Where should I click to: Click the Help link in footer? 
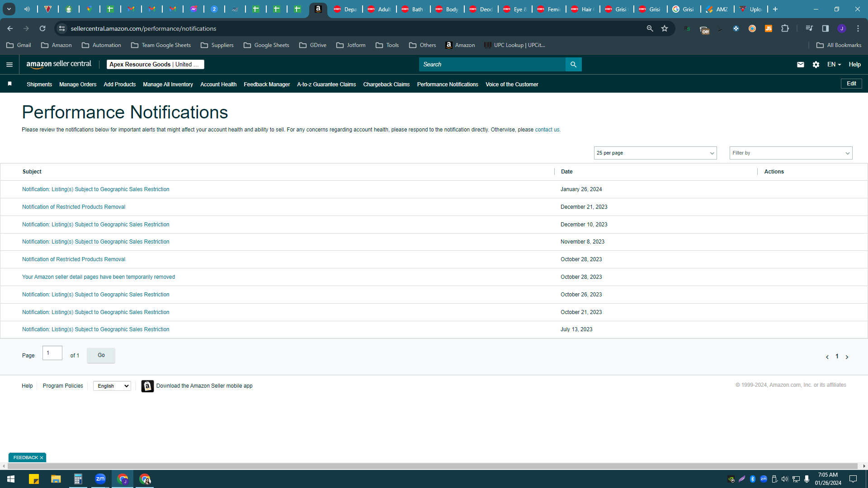tap(27, 386)
